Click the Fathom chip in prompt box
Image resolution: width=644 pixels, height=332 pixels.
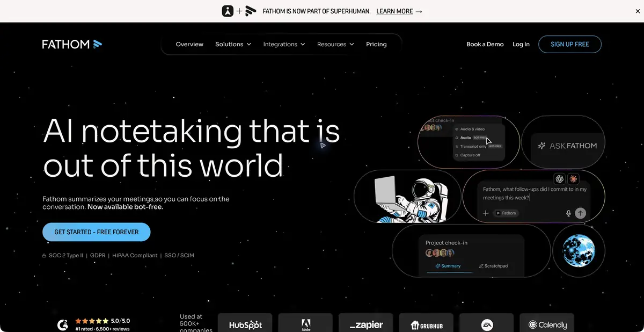(506, 213)
